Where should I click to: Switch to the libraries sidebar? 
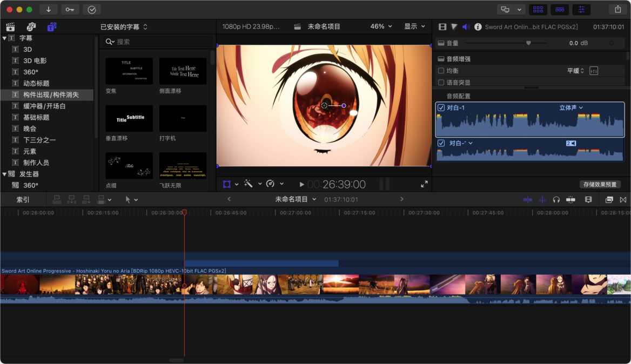click(x=10, y=27)
